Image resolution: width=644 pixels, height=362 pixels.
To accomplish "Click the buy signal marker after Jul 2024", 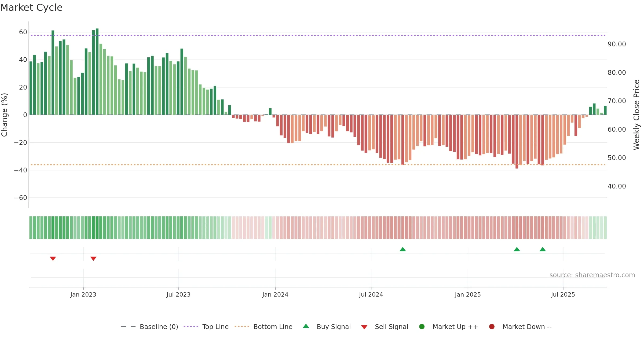I will coord(403,249).
